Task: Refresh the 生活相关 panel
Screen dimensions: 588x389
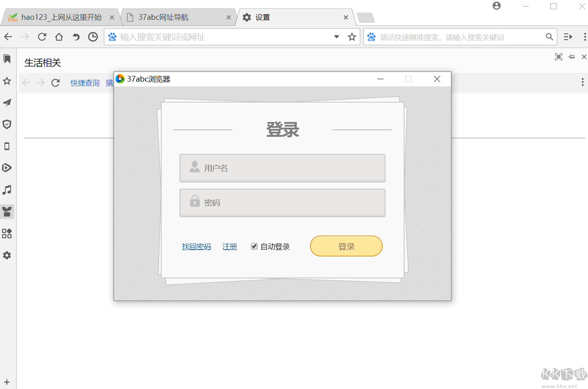Action: pyautogui.click(x=56, y=83)
